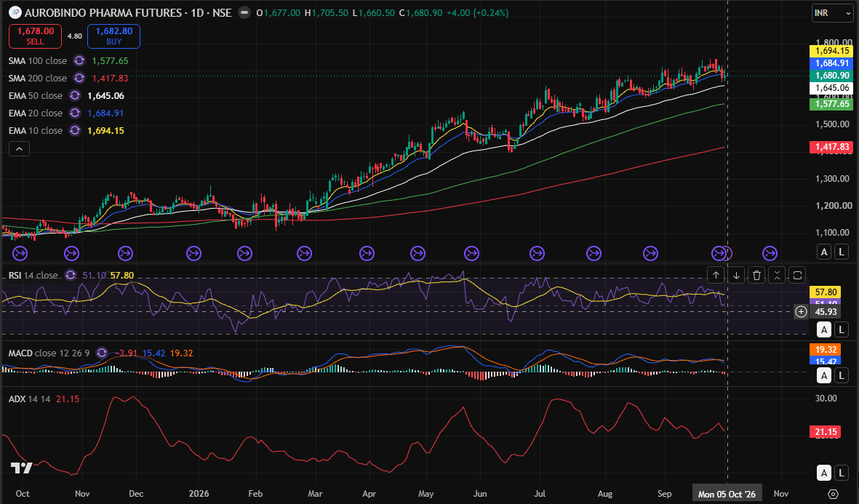Click the market status icon beside NSE

click(244, 12)
